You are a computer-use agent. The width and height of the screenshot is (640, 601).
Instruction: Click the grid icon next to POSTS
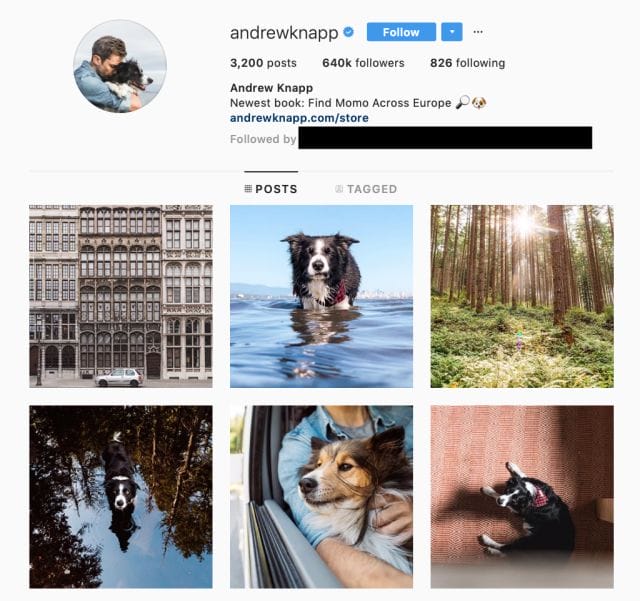tap(248, 189)
